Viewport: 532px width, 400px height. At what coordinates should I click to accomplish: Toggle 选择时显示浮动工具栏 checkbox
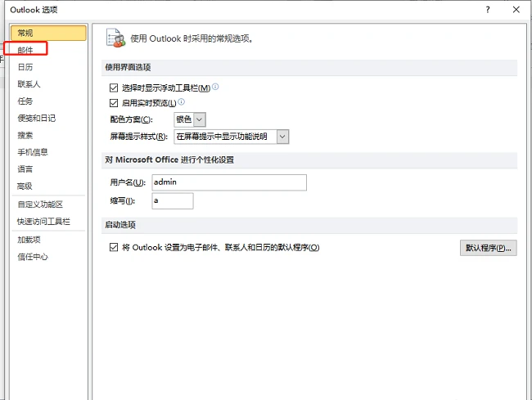(x=114, y=88)
